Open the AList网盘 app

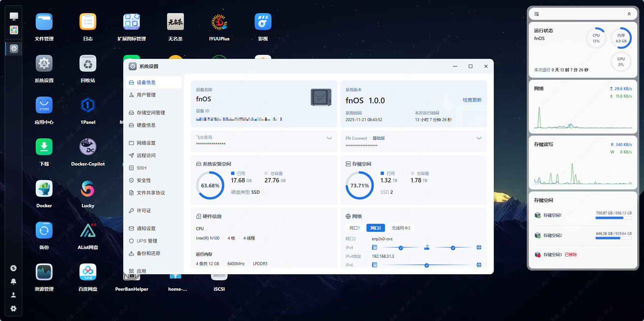tap(88, 230)
